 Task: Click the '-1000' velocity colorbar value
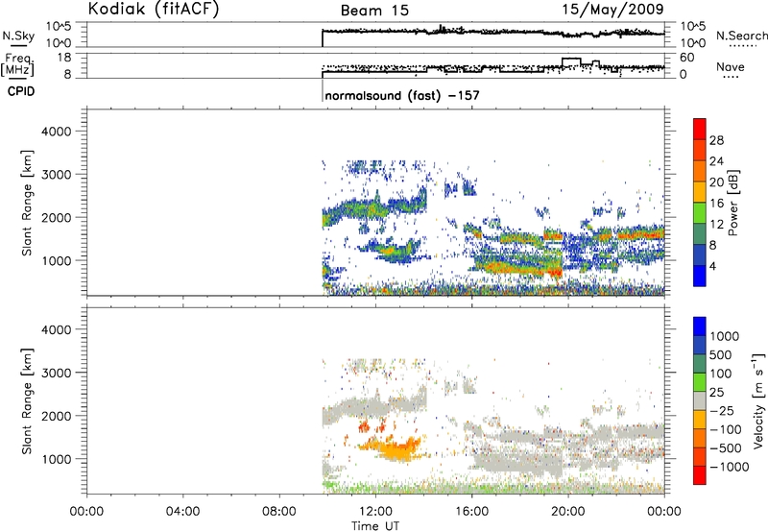pyautogui.click(x=730, y=467)
